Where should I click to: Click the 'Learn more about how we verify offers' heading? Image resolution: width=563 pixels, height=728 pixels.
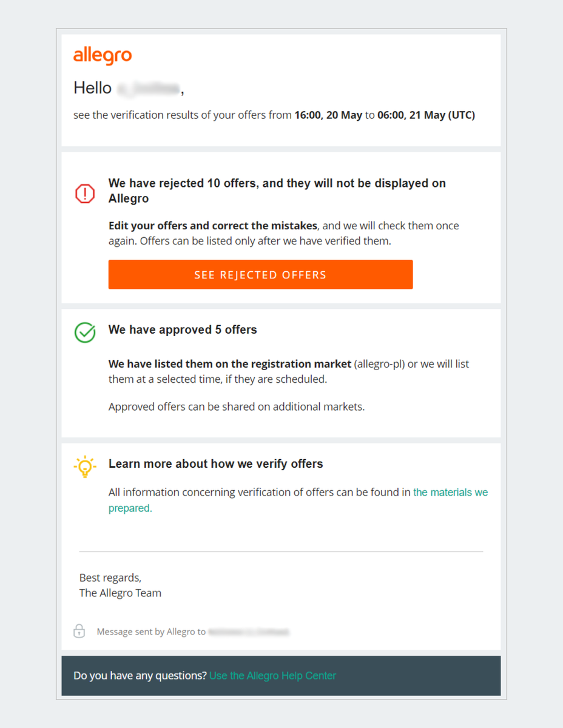coord(215,464)
